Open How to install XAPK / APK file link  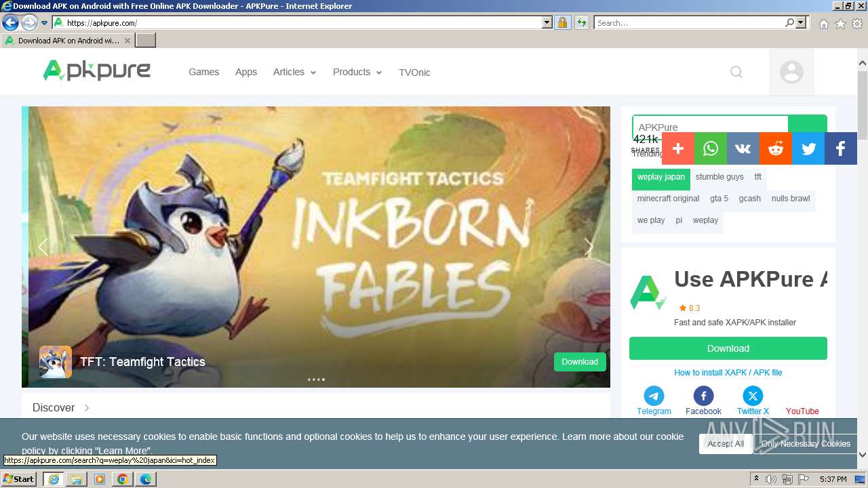click(x=728, y=373)
